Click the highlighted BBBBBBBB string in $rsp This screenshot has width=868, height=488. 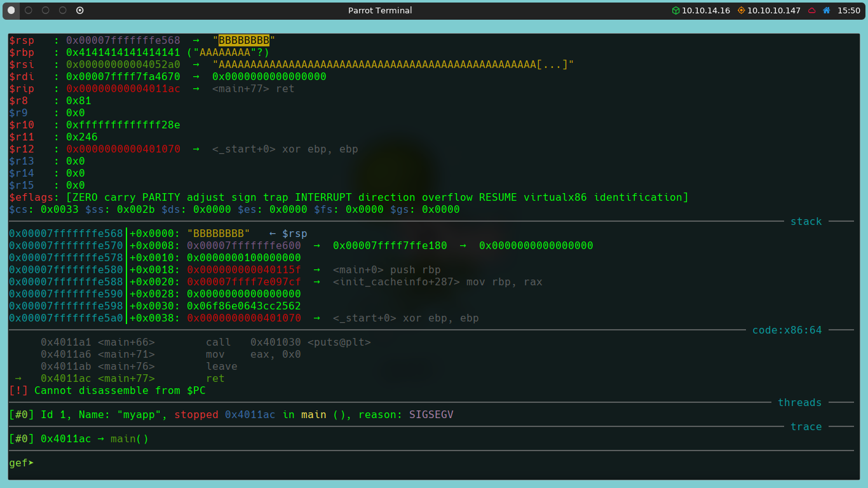[244, 41]
